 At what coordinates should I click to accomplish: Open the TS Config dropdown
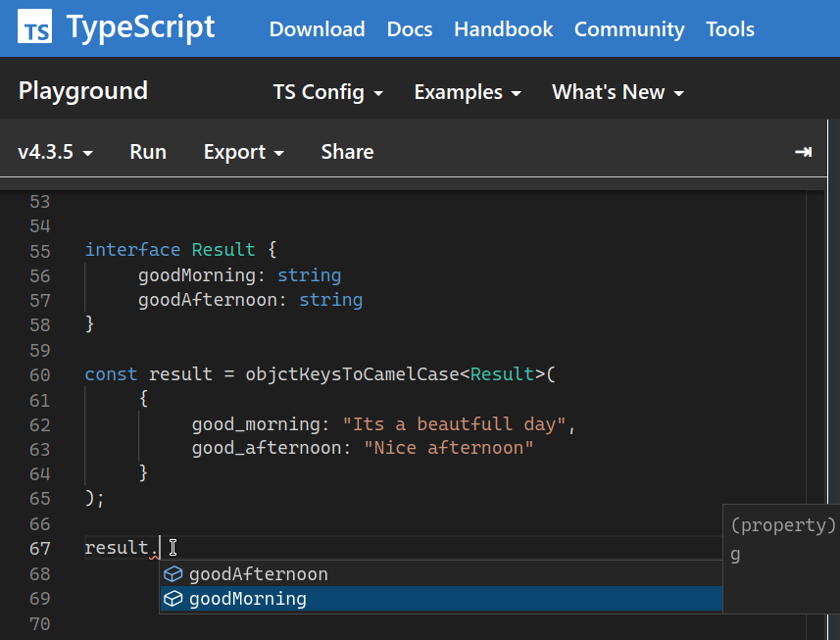(x=327, y=92)
